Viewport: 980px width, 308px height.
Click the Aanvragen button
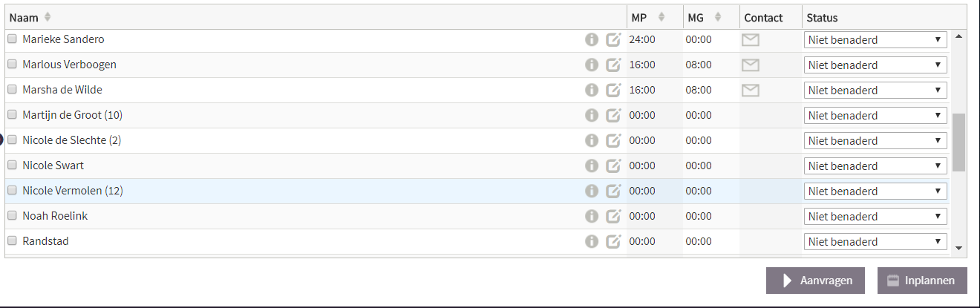815,281
